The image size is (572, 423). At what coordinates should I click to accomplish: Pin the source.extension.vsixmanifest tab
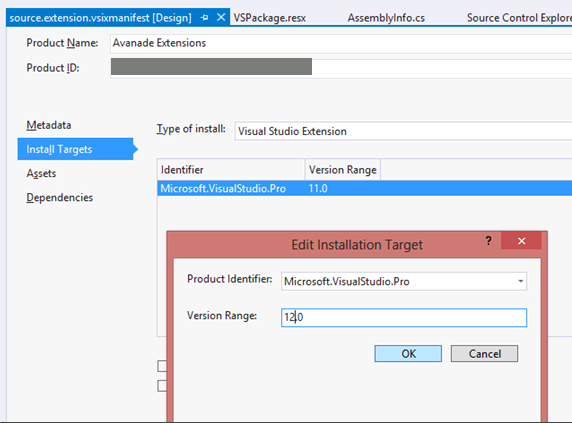[x=205, y=18]
